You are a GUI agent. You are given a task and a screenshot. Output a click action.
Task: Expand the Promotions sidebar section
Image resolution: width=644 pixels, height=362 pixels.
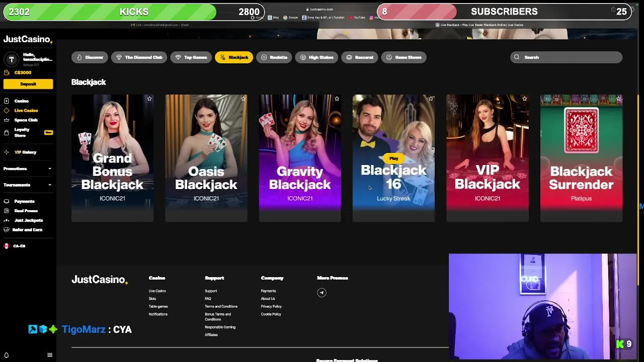tap(28, 169)
